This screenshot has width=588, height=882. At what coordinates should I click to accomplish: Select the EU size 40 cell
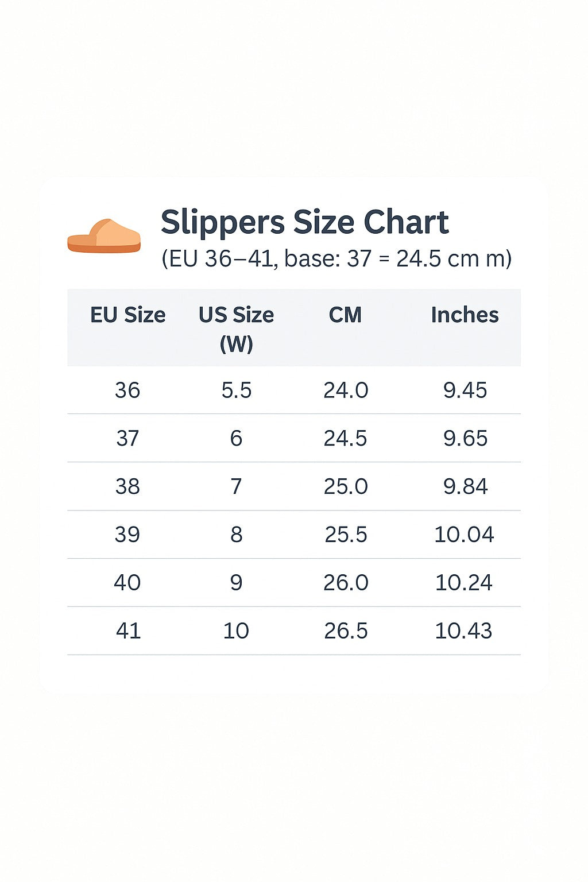(127, 583)
